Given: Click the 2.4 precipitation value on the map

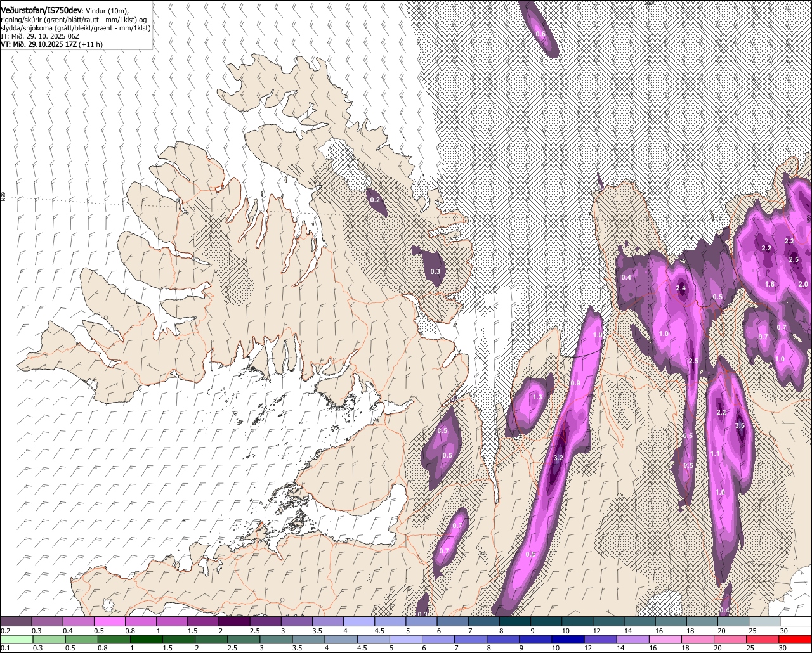Looking at the screenshot, I should (x=681, y=288).
